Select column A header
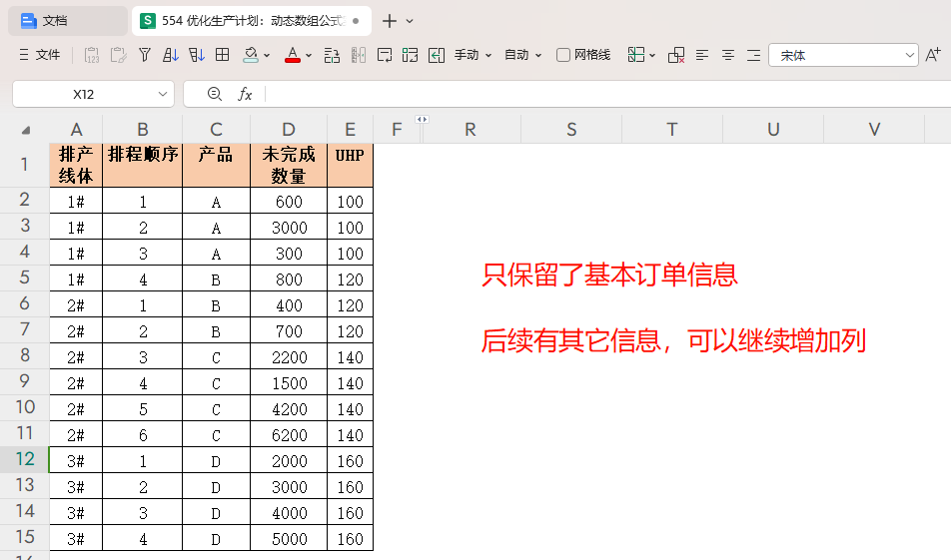 coord(76,129)
